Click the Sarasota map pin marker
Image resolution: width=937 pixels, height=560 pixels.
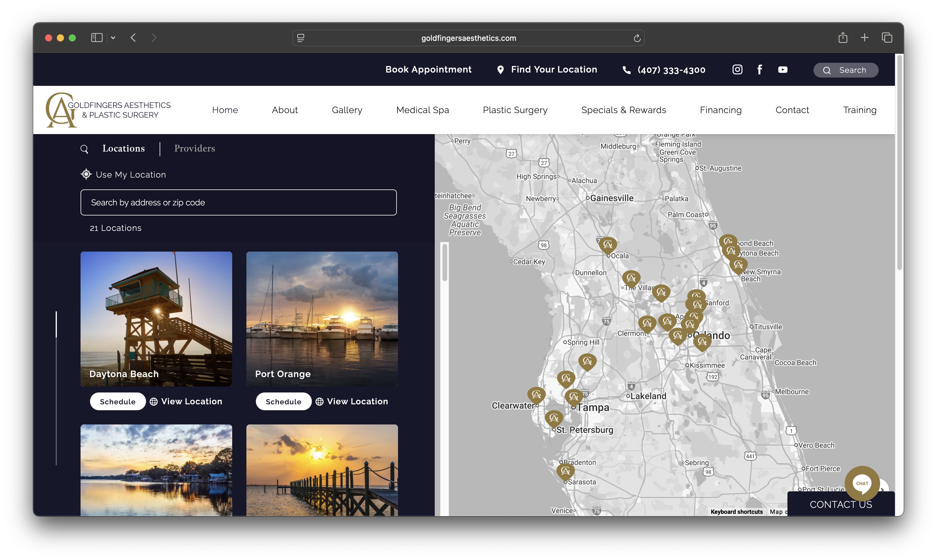point(565,471)
